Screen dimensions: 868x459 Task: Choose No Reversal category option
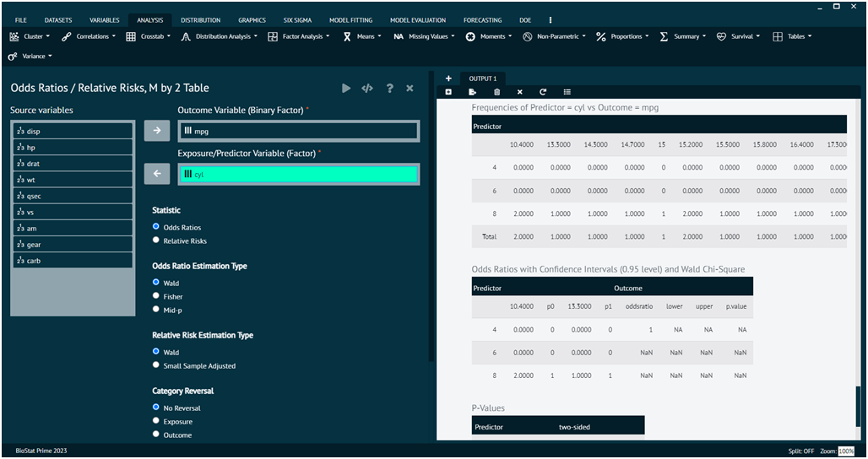(x=156, y=407)
